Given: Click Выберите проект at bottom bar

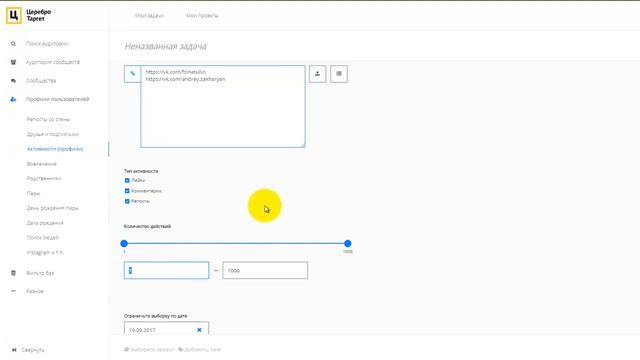Looking at the screenshot, I should click(152, 350).
